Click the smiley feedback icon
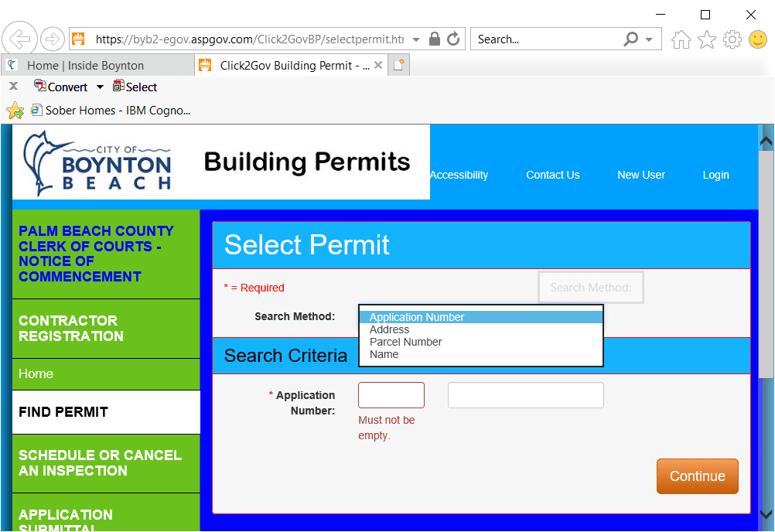 tap(757, 38)
